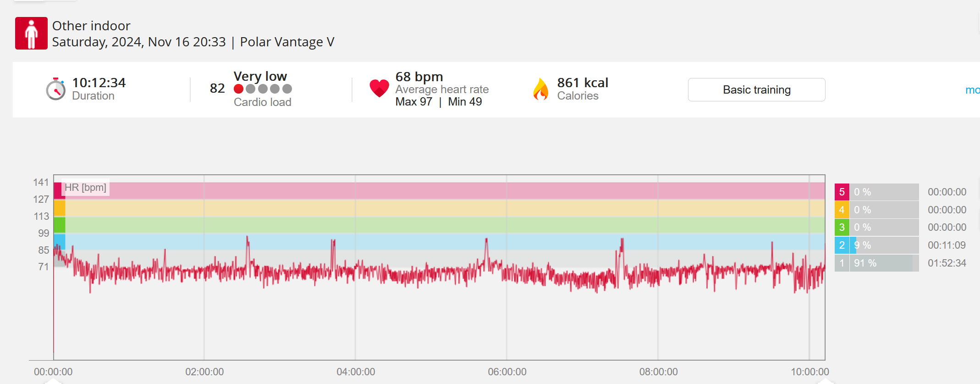Screen dimensions: 980x384
Task: Click the flame Calories icon
Action: pyautogui.click(x=541, y=89)
